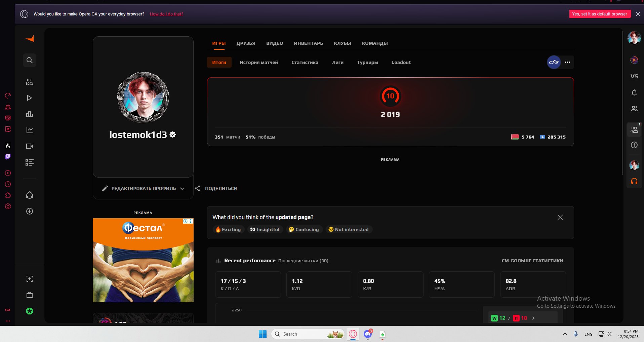Click the Twitch icon in Opera sidebar
This screenshot has width=644, height=342.
point(8,156)
